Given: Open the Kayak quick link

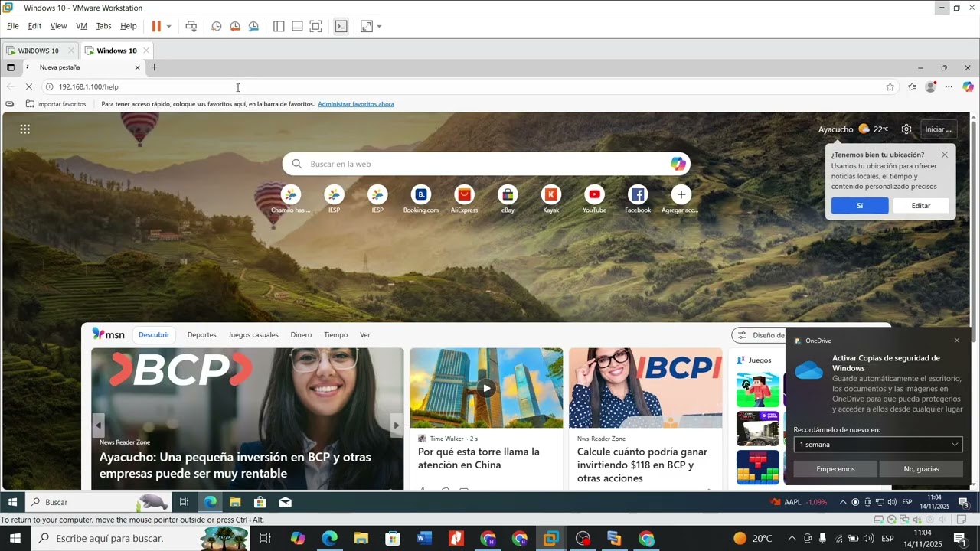Looking at the screenshot, I should click(x=551, y=199).
